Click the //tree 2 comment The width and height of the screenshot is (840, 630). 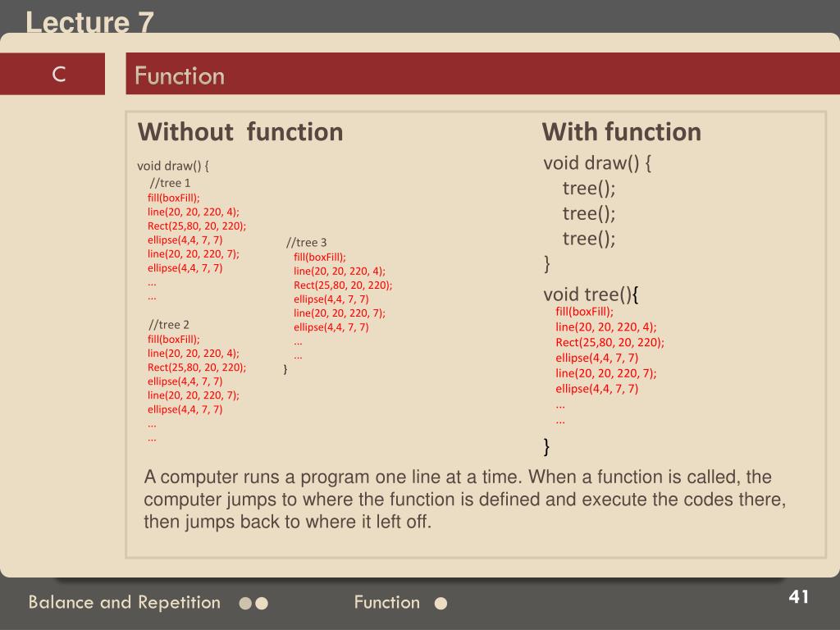coord(169,325)
